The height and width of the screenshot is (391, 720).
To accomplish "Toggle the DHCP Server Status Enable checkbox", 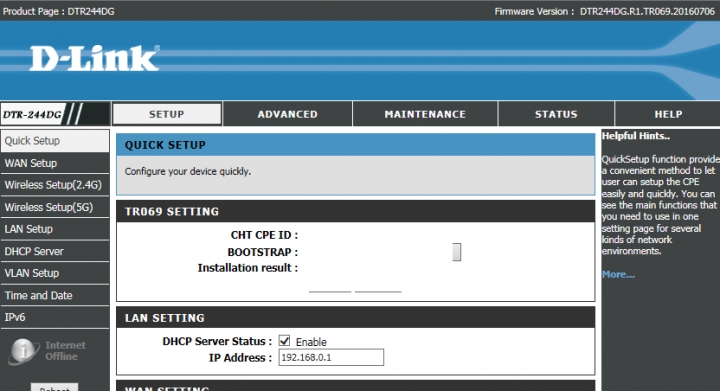I will (x=284, y=341).
